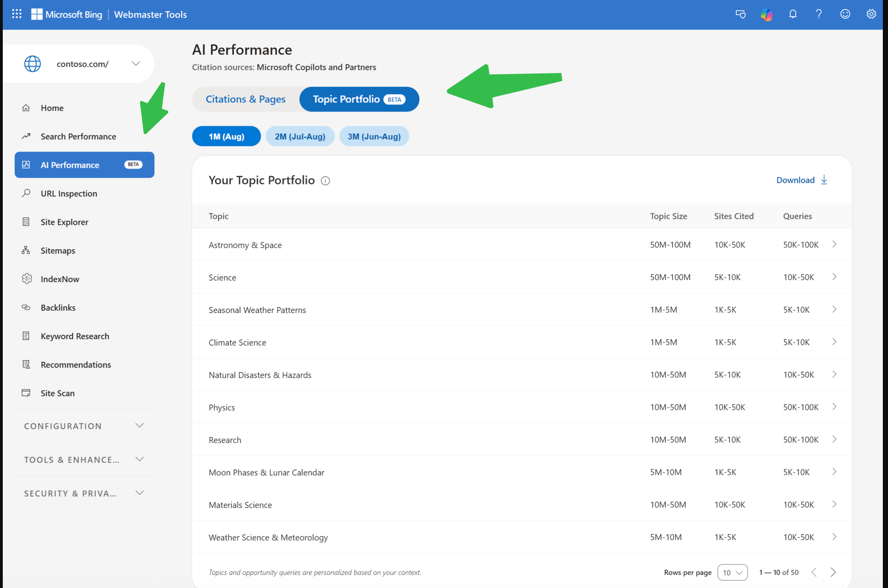Click the Moon Phases & Lunar Calendar topic
Screen dimensions: 888x588
(x=266, y=472)
